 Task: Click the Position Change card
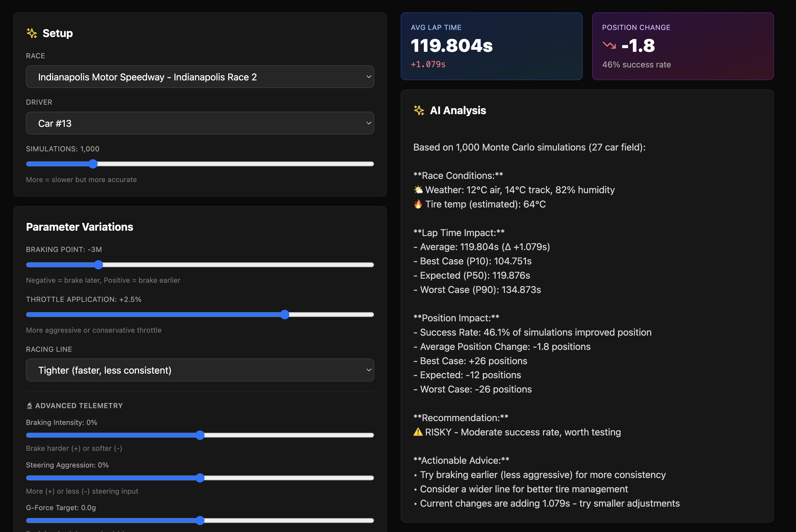pyautogui.click(x=683, y=46)
